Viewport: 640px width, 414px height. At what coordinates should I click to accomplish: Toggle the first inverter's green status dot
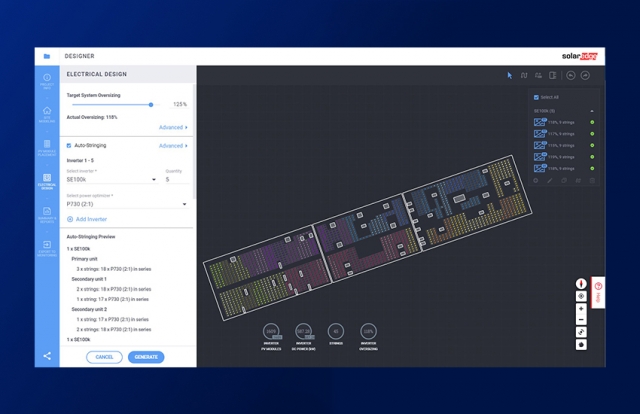592,122
